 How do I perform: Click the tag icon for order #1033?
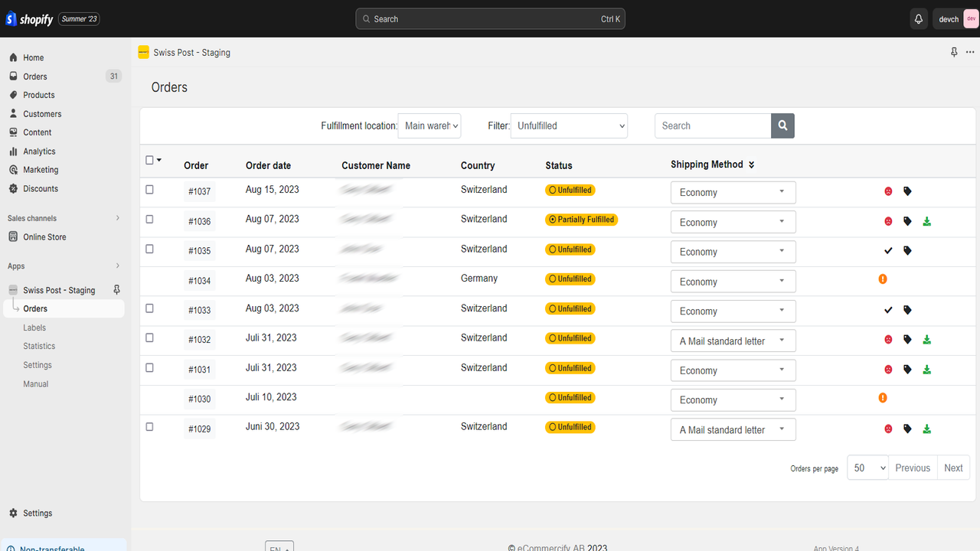907,310
